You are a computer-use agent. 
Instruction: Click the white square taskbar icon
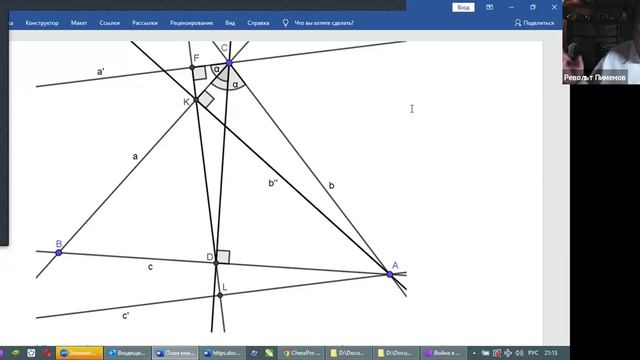click(x=31, y=353)
